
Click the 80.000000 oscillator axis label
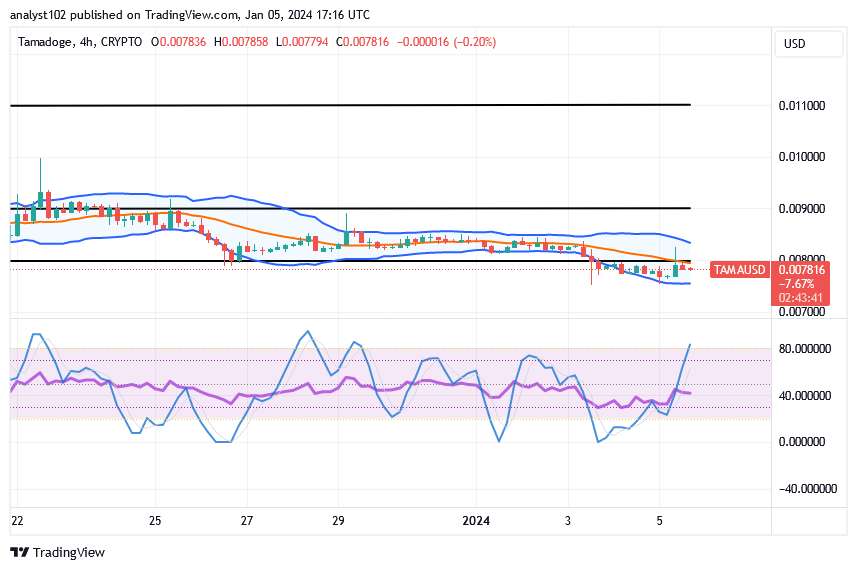point(803,349)
